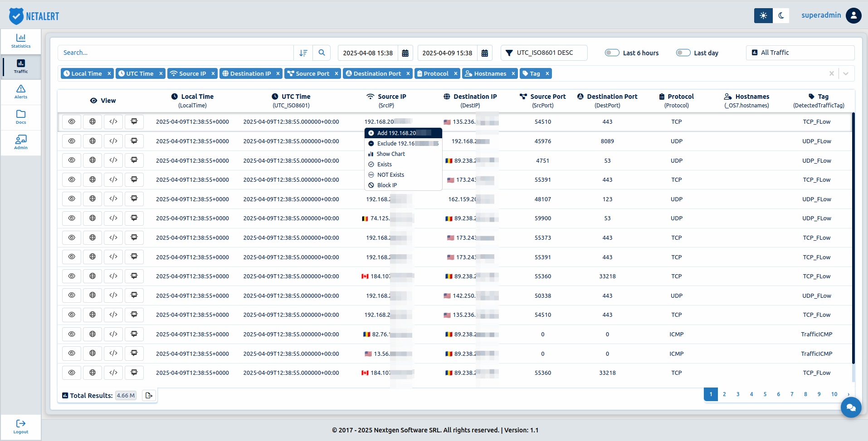Click the table vertical scrollbar

click(x=853, y=238)
